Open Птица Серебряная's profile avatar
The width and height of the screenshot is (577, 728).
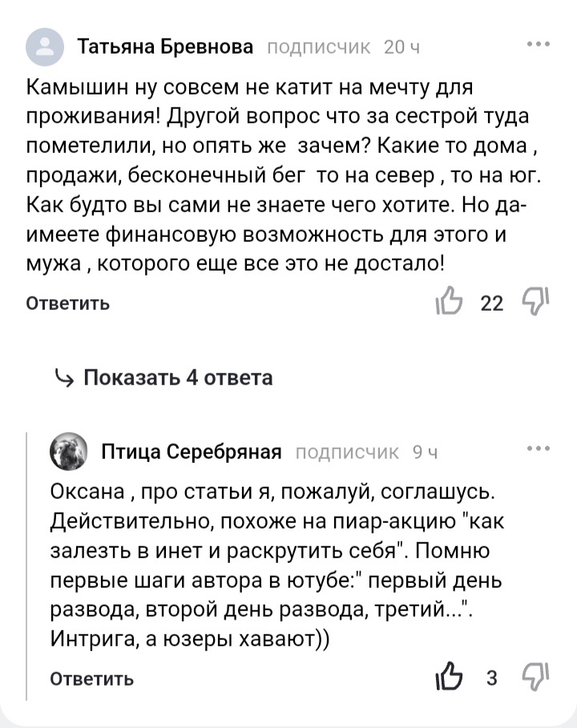coord(69,452)
